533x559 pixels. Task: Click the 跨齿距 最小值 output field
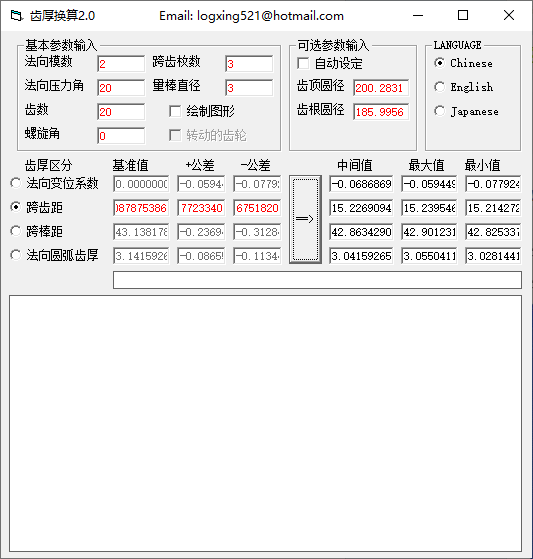pyautogui.click(x=493, y=208)
